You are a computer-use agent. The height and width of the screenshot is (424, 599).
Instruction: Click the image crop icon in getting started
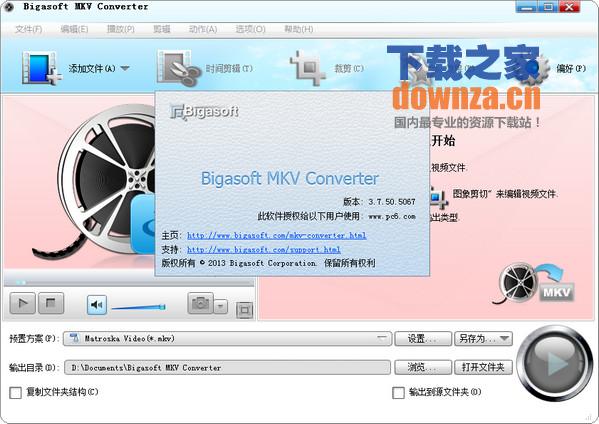click(x=438, y=197)
